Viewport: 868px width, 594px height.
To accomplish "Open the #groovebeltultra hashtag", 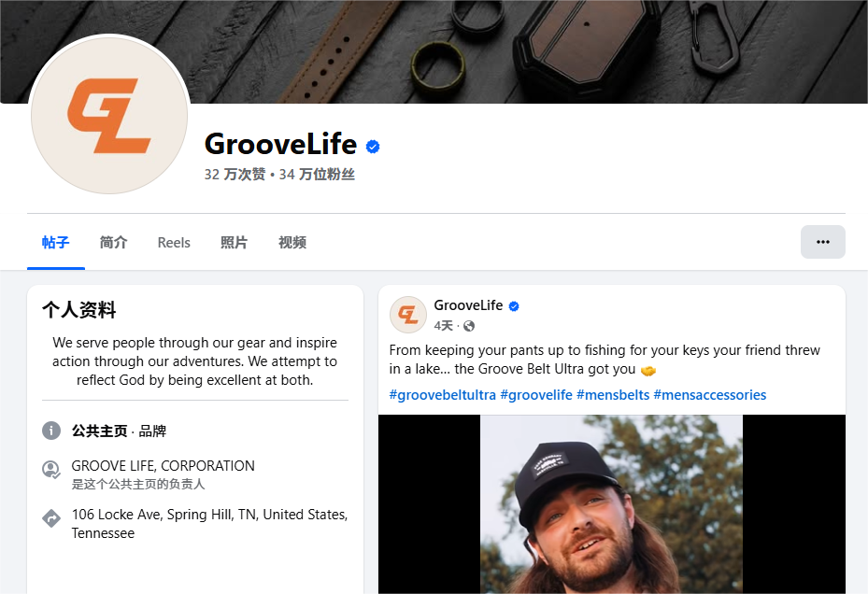I will [442, 395].
